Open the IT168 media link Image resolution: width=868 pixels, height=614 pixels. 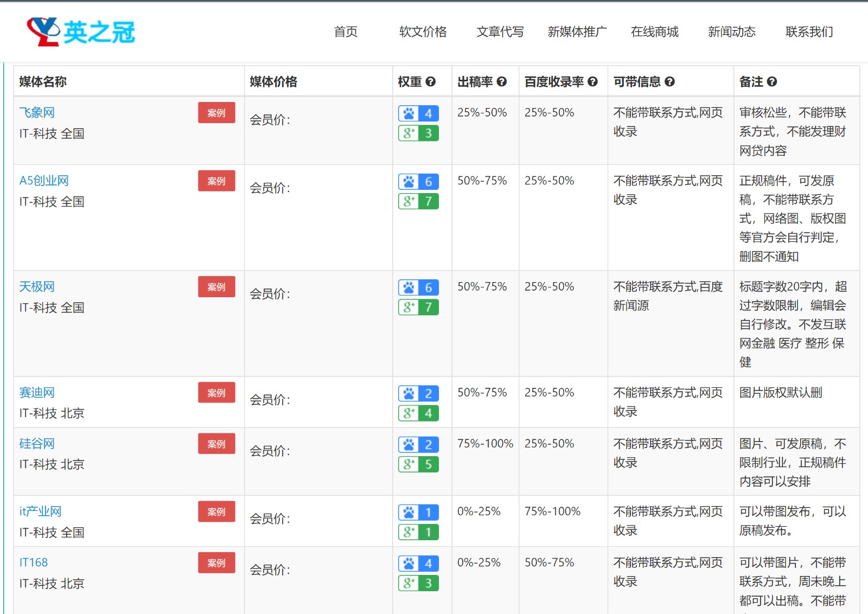[x=34, y=562]
